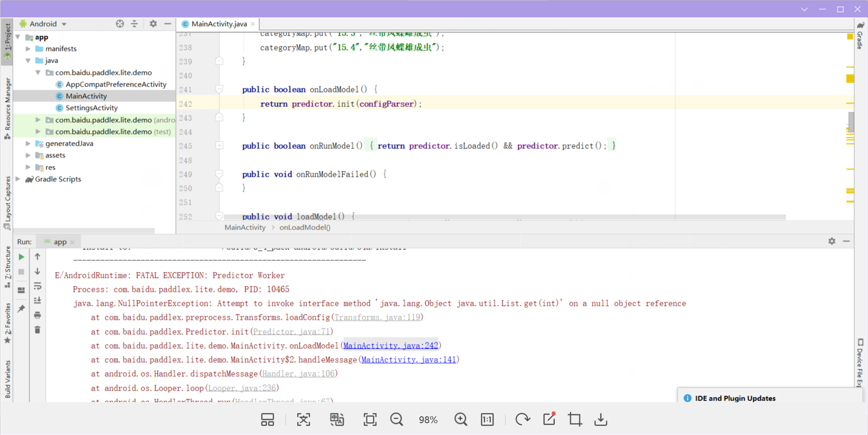This screenshot has height=435, width=868.
Task: Follow the Transforms.java:119 link
Action: [x=377, y=317]
